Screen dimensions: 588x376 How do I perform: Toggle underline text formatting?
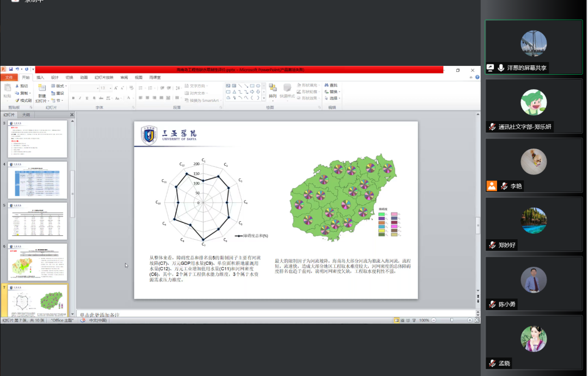88,98
